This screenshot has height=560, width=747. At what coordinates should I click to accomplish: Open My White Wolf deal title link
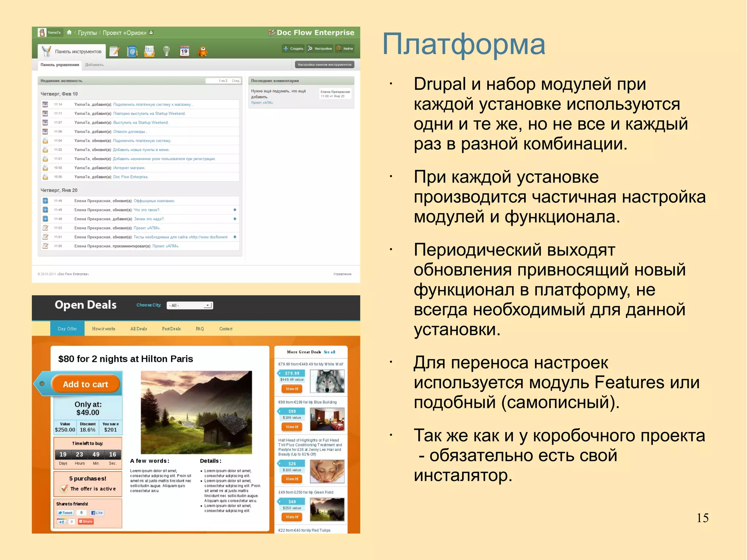pos(311,364)
